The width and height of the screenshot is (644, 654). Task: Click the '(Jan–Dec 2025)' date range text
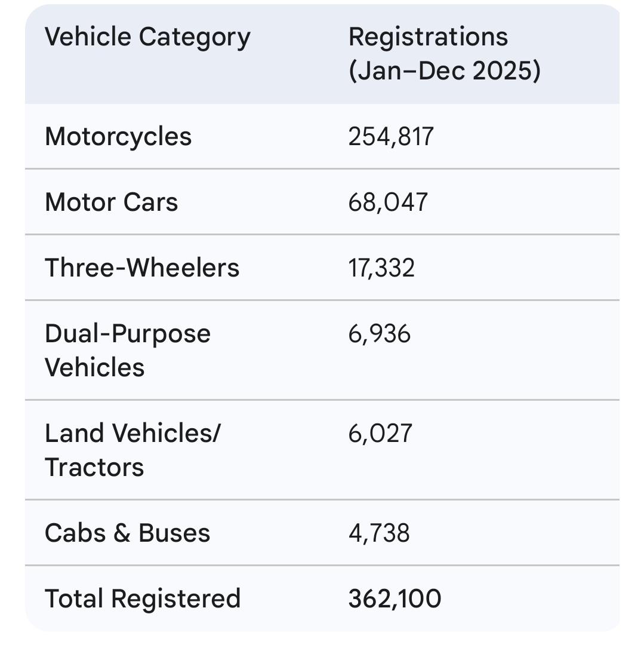point(444,71)
